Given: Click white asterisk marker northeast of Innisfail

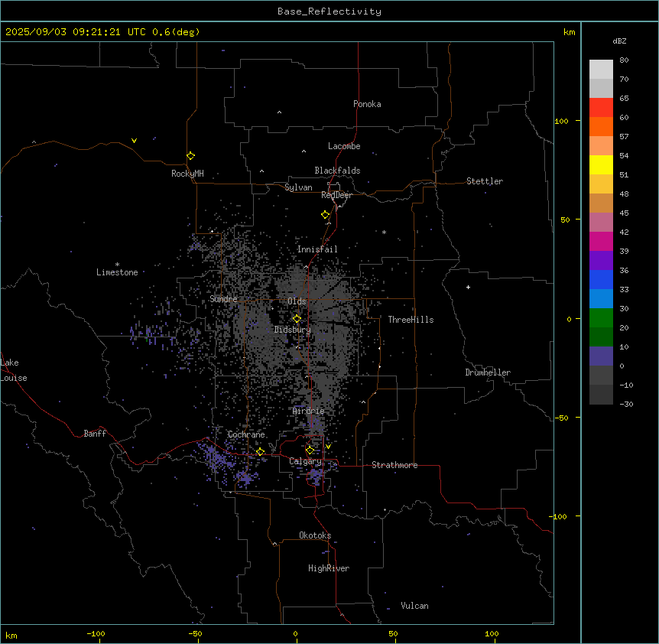Looking at the screenshot, I should (x=384, y=232).
